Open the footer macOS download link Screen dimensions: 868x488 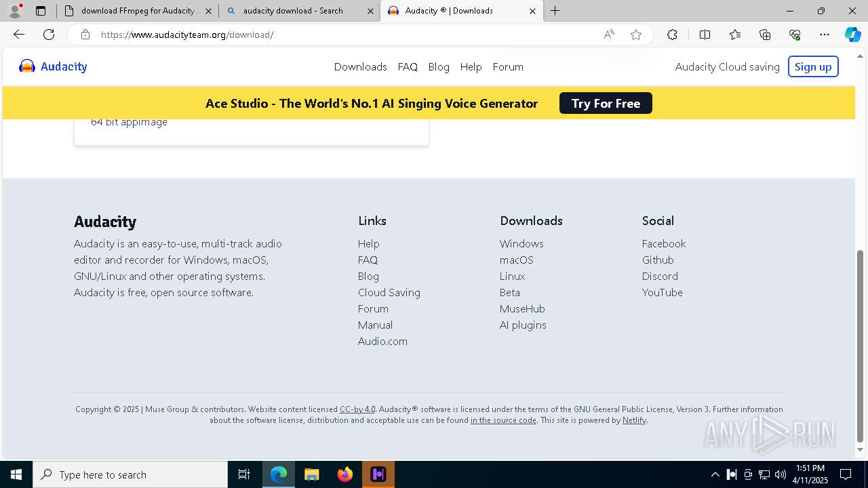pyautogui.click(x=517, y=260)
